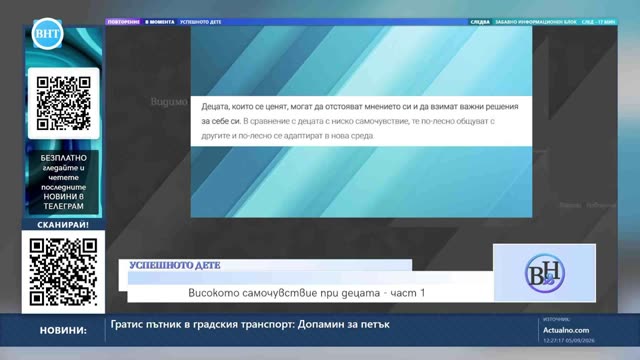This screenshot has height=360, width=640.
Task: Click the СЛЕДВА label in top bar
Action: coord(480,22)
